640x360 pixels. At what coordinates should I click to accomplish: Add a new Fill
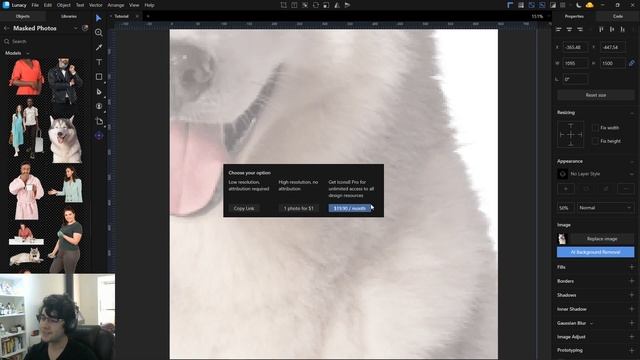click(x=631, y=267)
